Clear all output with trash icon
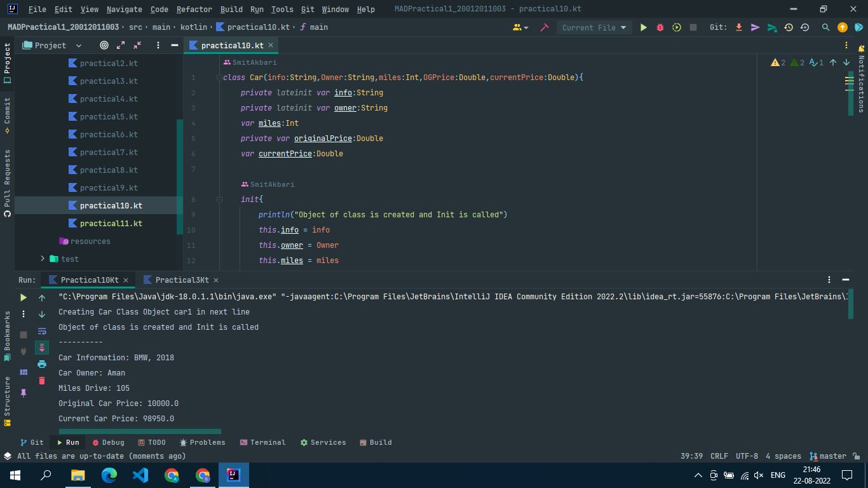The height and width of the screenshot is (488, 868). [x=42, y=380]
